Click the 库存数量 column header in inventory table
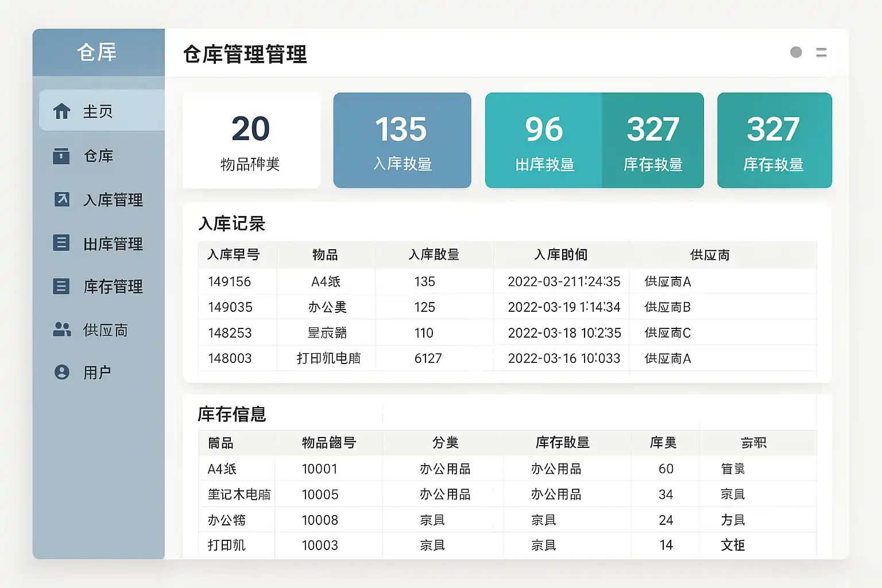The height and width of the screenshot is (588, 882). [x=562, y=443]
